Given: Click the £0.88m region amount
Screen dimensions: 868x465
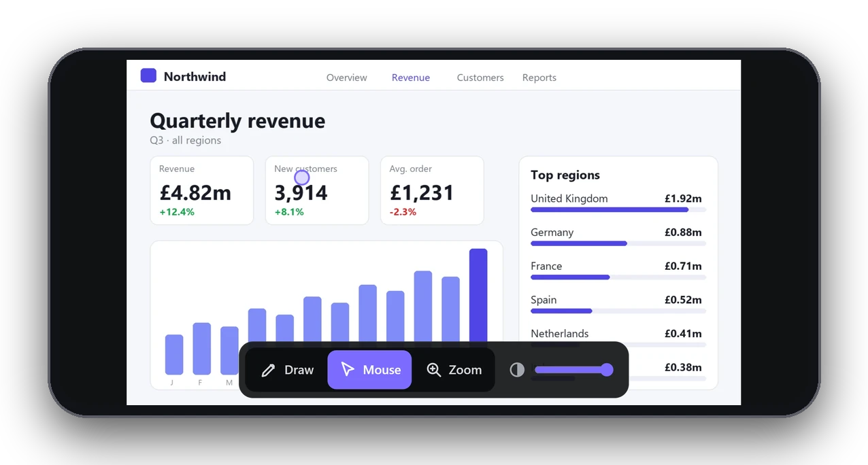Looking at the screenshot, I should point(683,232).
